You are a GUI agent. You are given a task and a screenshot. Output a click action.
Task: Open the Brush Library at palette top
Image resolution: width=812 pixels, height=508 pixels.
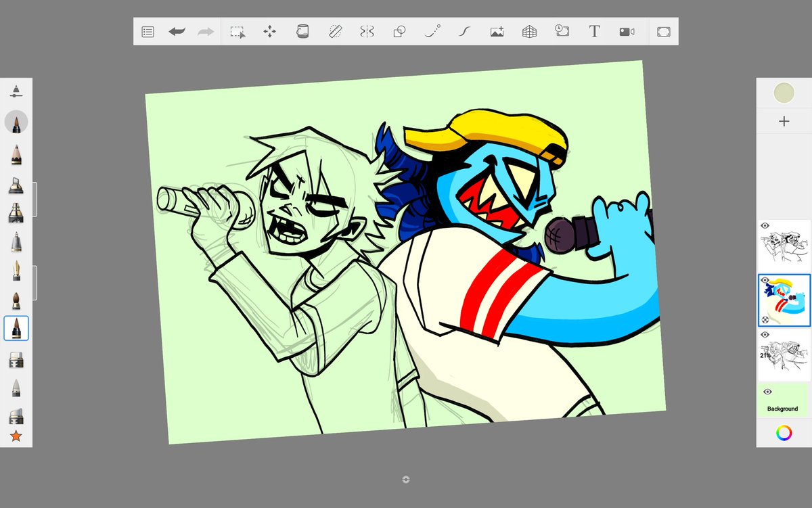pyautogui.click(x=16, y=91)
